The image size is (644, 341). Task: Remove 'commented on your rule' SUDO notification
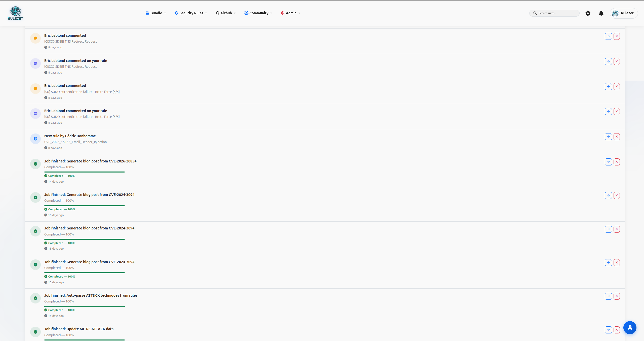coord(617,112)
